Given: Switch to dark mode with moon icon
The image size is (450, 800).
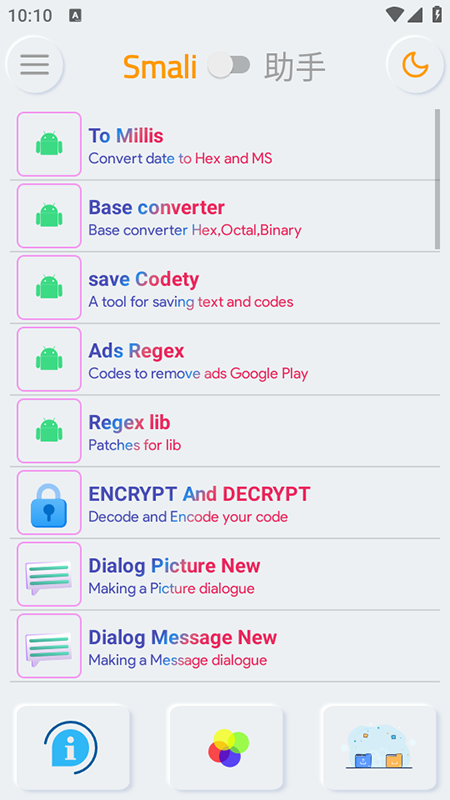Looking at the screenshot, I should pos(415,65).
